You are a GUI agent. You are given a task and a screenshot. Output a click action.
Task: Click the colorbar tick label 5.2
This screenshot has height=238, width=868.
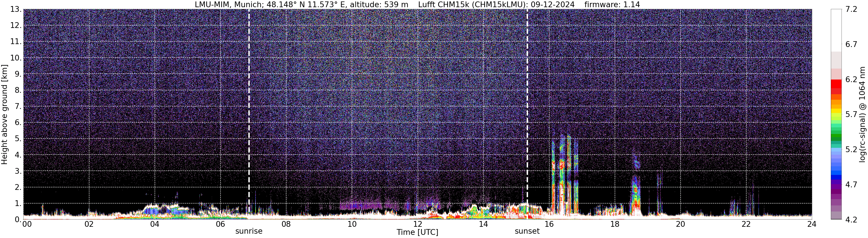(851, 150)
